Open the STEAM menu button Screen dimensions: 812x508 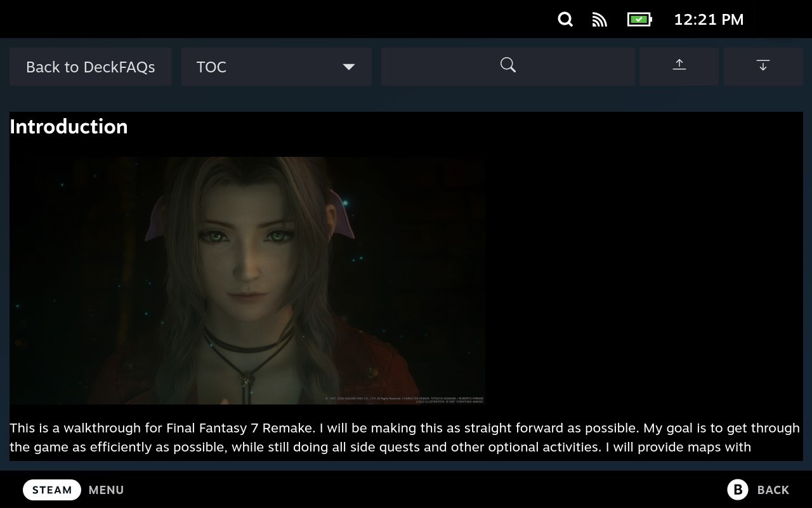click(52, 490)
